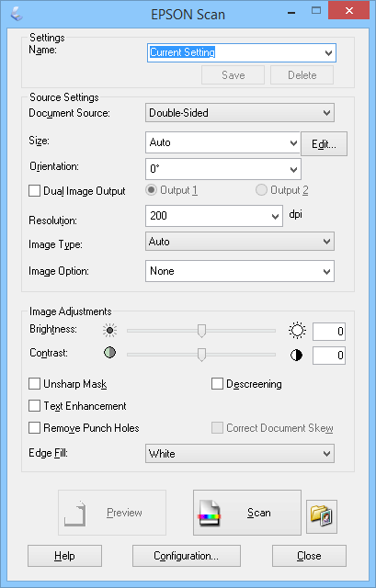Click the Brightness slider handle
Image resolution: width=376 pixels, height=588 pixels.
pyautogui.click(x=201, y=331)
